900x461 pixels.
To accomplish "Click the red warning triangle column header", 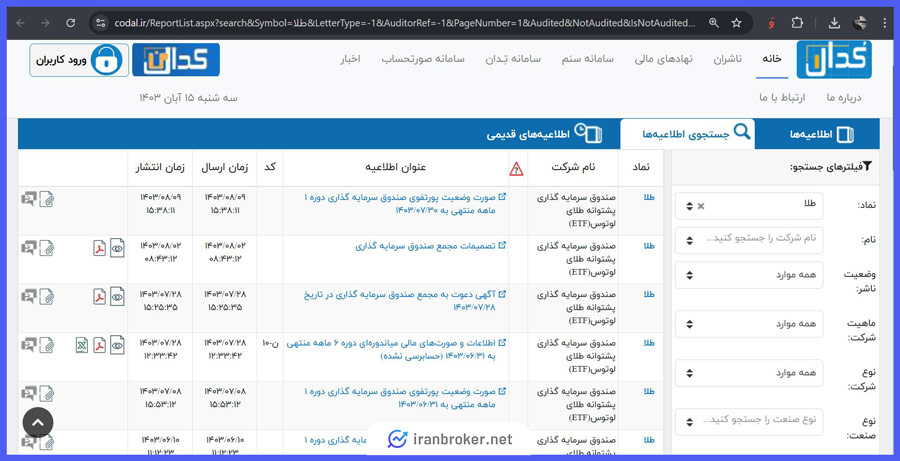I will 517,168.
